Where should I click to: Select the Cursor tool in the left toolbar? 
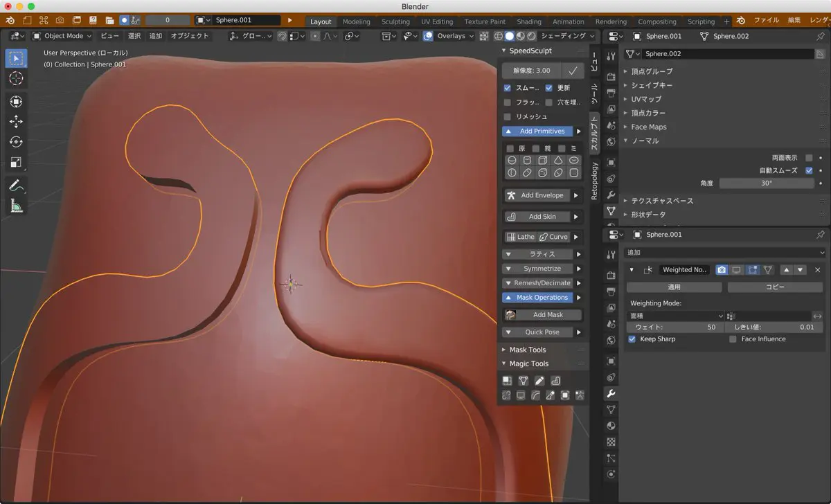coord(16,79)
